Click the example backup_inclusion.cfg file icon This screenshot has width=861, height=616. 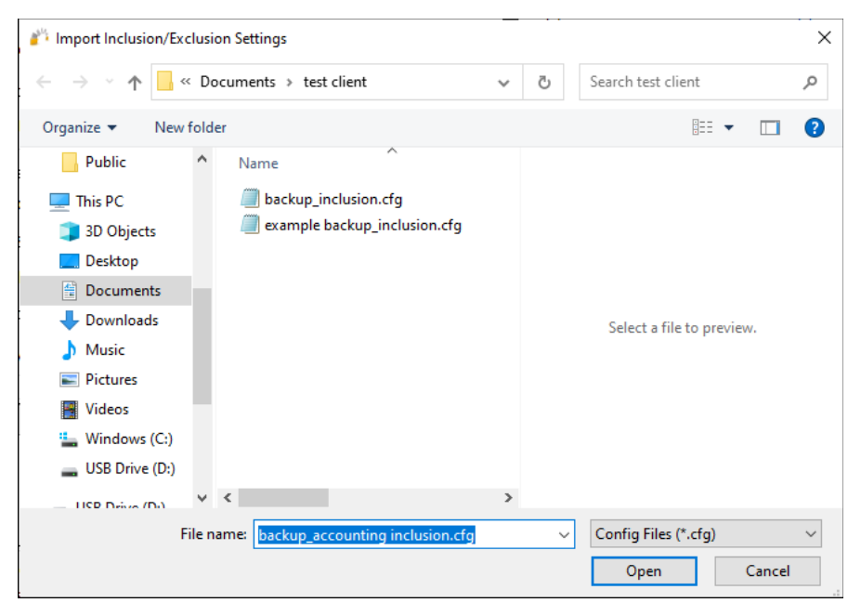250,225
